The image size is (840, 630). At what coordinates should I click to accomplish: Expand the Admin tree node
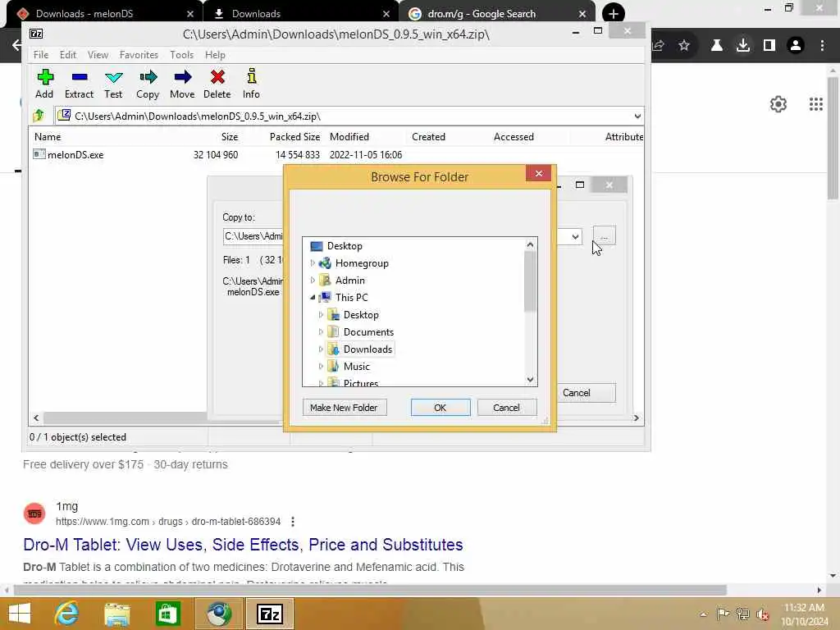[x=313, y=281]
